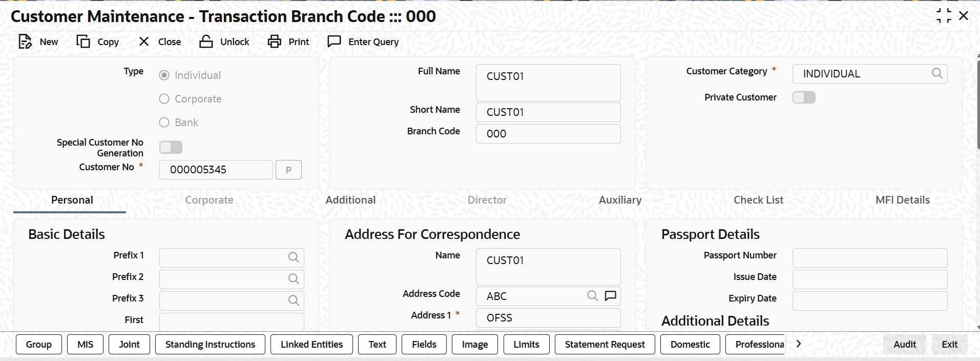
Task: Switch to the Corporate tab
Action: [209, 200]
